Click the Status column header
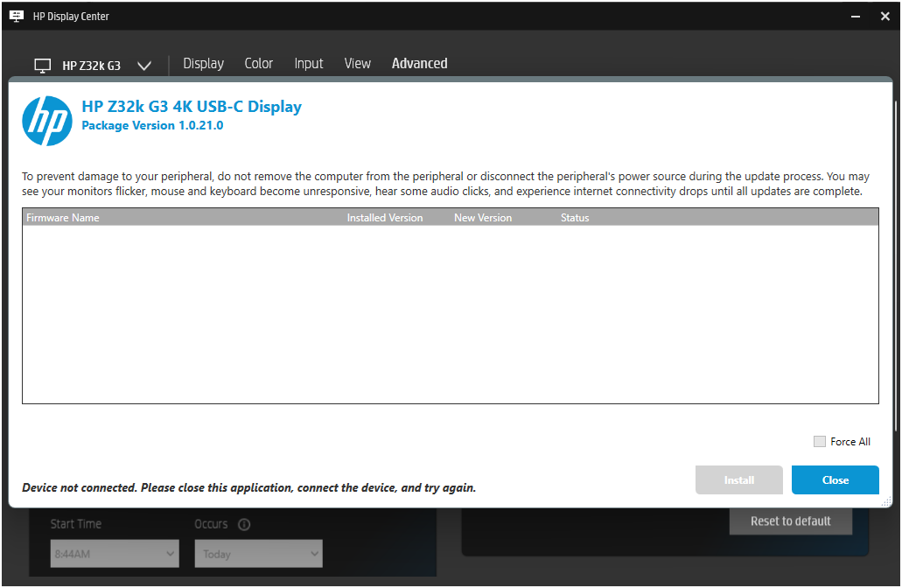This screenshot has height=588, width=902. click(575, 217)
